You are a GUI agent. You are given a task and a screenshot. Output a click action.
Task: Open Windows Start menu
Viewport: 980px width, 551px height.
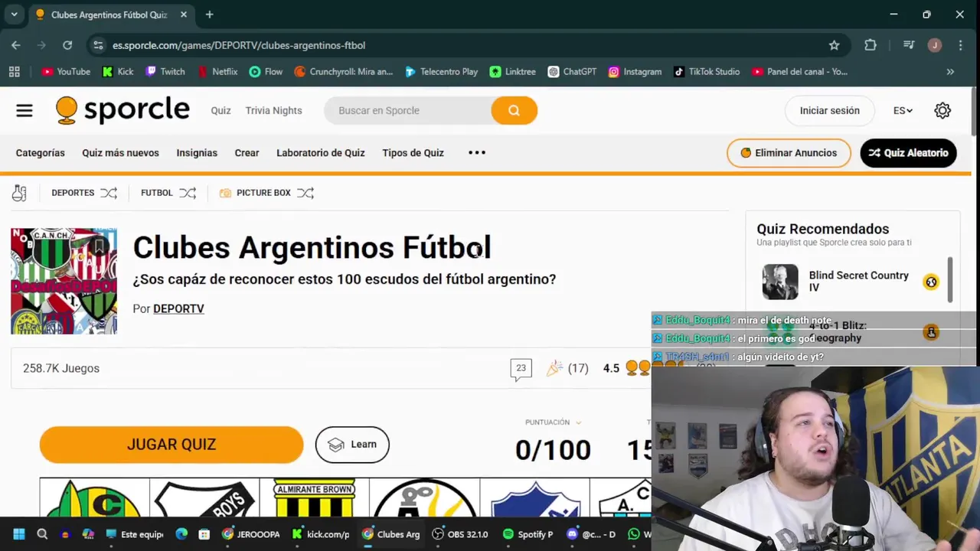click(19, 534)
